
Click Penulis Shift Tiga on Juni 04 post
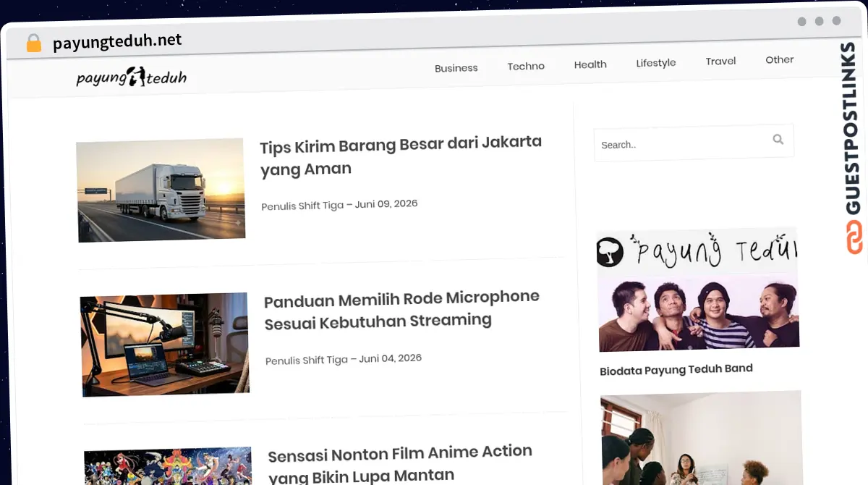(x=307, y=360)
